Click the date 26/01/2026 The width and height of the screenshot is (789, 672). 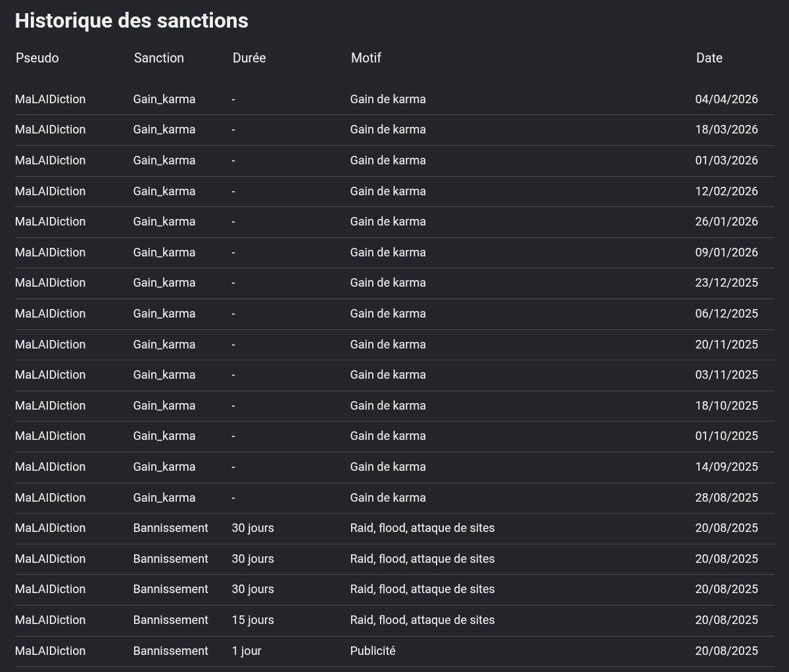(726, 222)
